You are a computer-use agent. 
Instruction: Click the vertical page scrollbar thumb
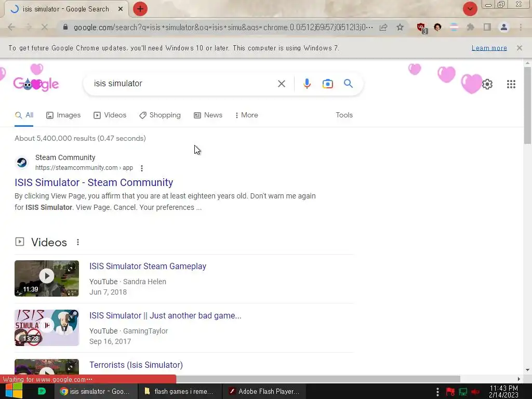[x=527, y=105]
